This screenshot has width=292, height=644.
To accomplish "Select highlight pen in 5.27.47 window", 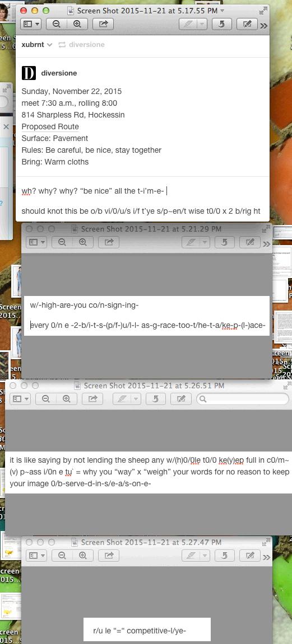I will 191,556.
